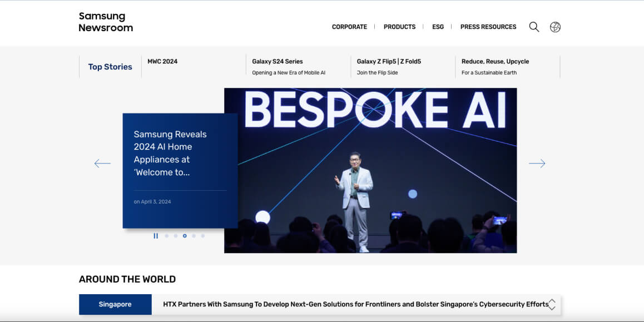
Task: Open the PRESS RESOURCES menu
Action: (488, 27)
